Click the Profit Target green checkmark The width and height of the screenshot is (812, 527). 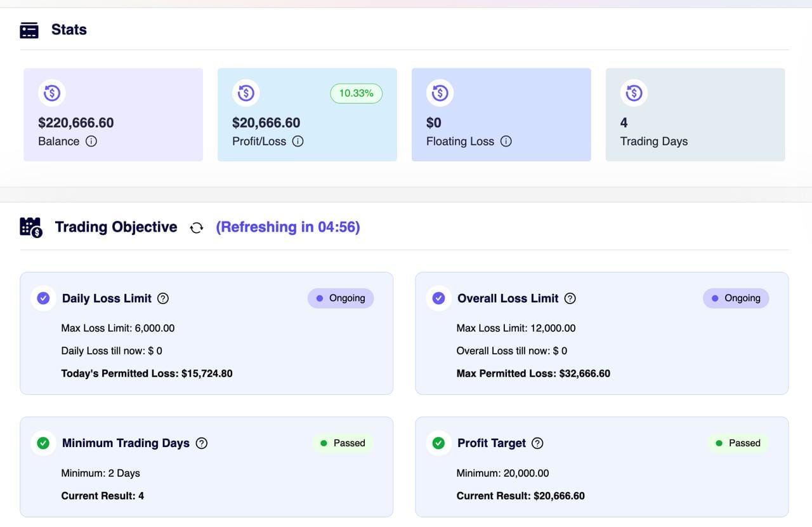438,443
